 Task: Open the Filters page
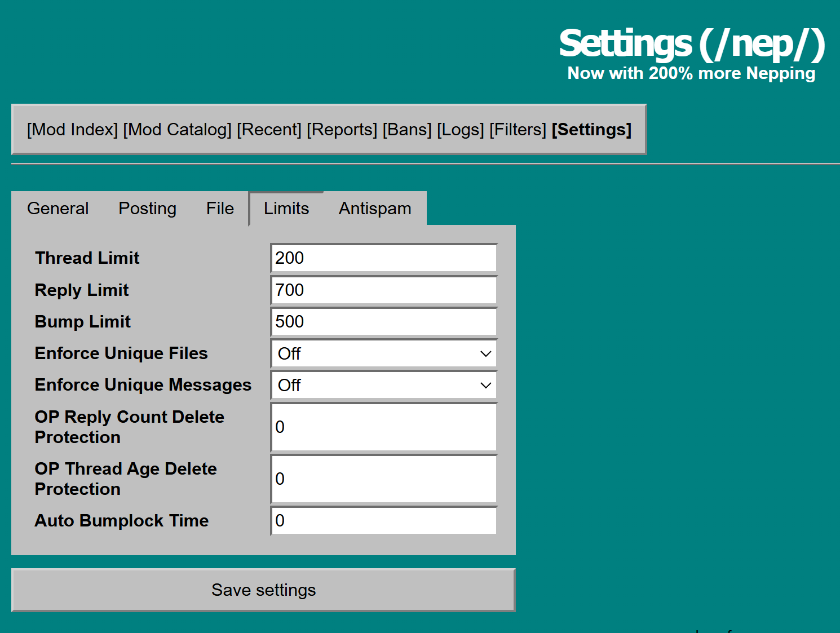point(518,130)
